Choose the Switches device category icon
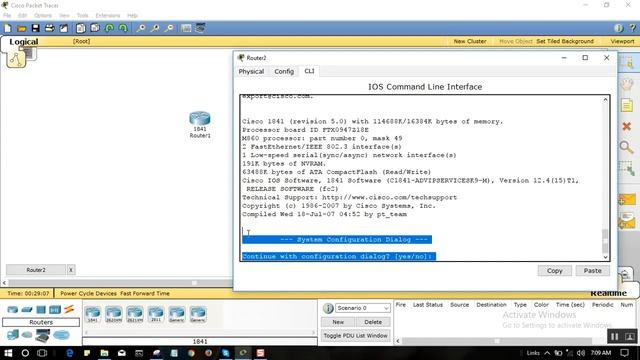The image size is (640, 360). tap(27, 310)
